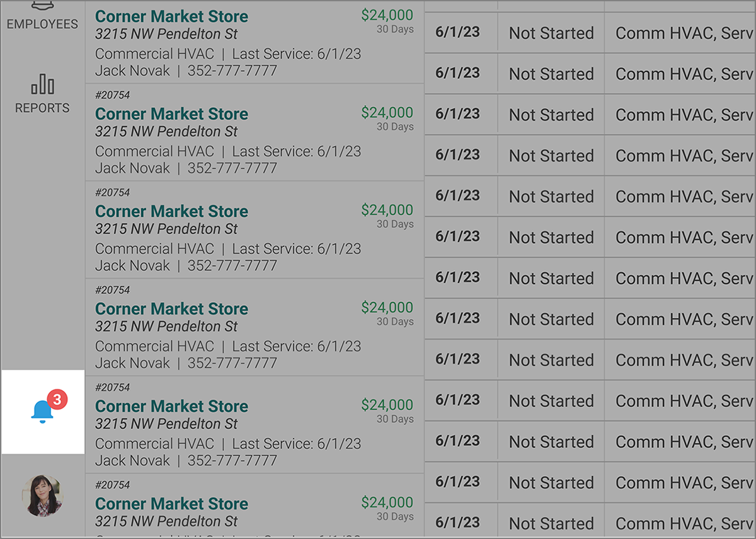Click the 6/1/23 date in the bottom table row
The width and height of the screenshot is (756, 539).
tap(457, 523)
